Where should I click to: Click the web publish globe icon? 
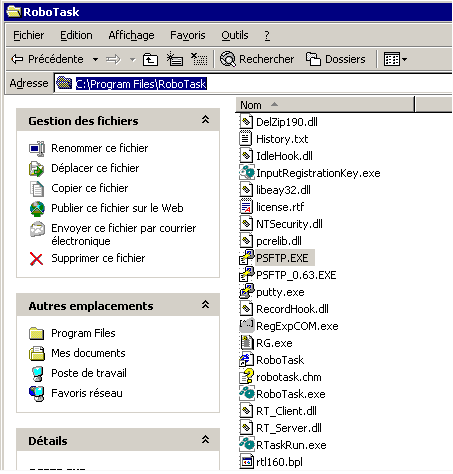tap(37, 209)
